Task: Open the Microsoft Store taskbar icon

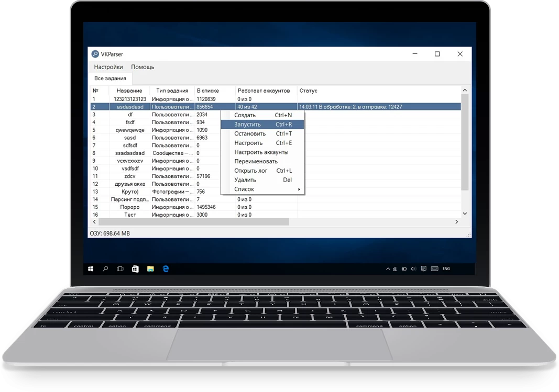Action: (135, 269)
